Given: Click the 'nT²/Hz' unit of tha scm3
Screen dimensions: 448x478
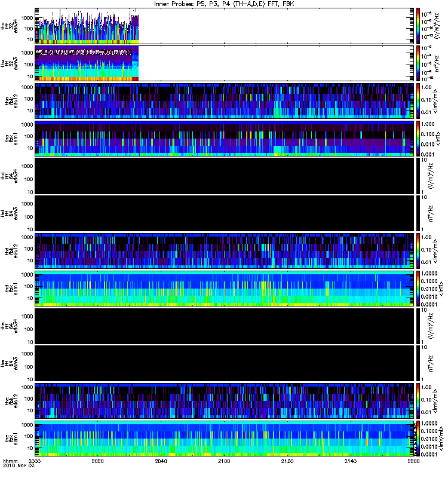Looking at the screenshot, I should [437, 63].
